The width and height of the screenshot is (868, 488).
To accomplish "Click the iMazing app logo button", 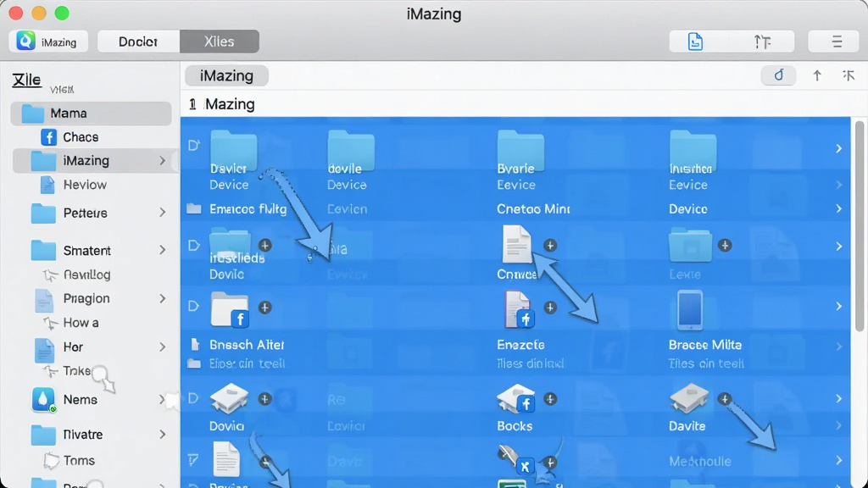I will (x=48, y=42).
